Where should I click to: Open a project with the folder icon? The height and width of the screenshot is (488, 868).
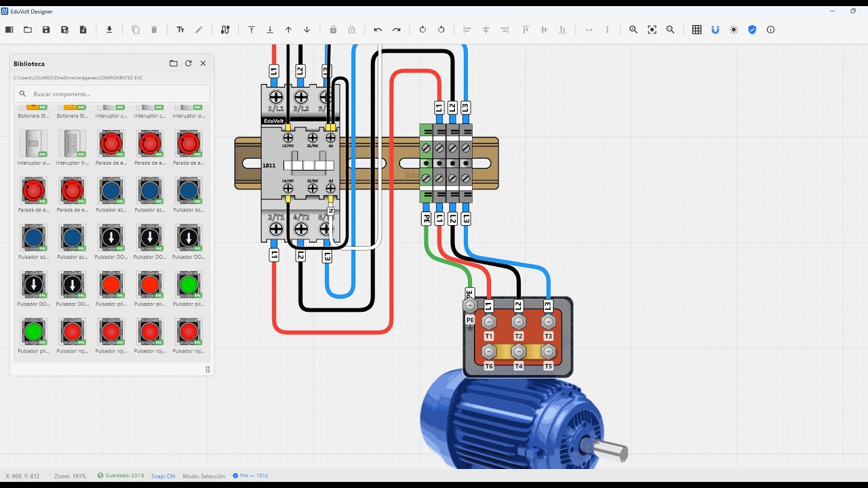point(28,30)
